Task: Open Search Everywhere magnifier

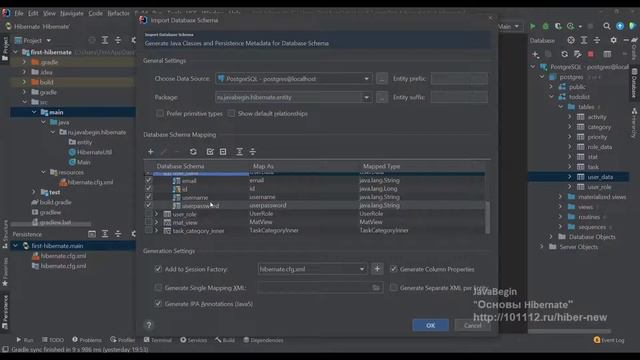Action: (x=607, y=26)
